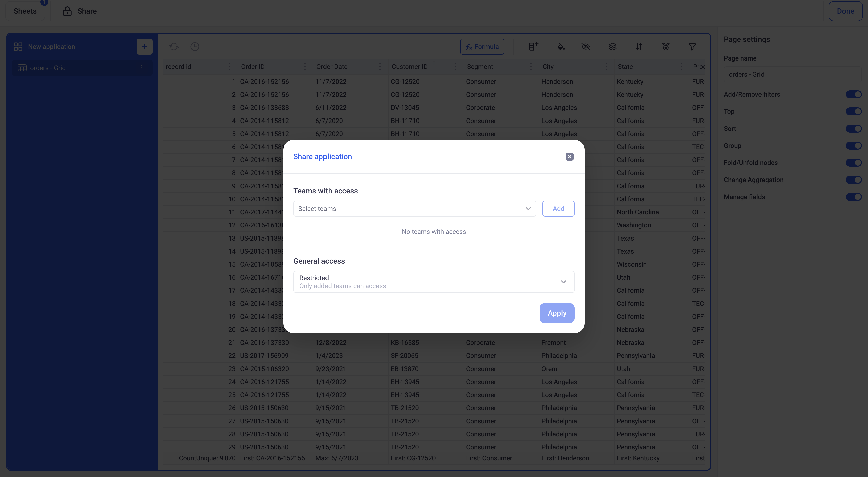The width and height of the screenshot is (868, 477).
Task: Select the paint bucket fill icon
Action: [x=561, y=46]
